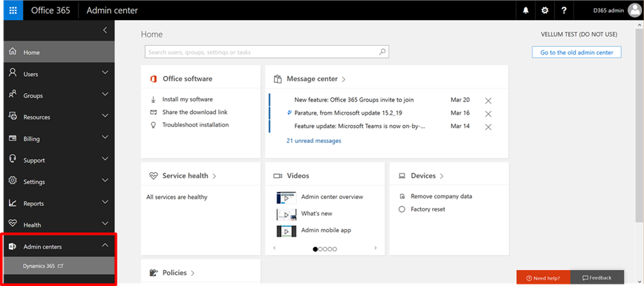Select the last video carousel dot
Screen dimensions: 644x286
click(x=335, y=249)
